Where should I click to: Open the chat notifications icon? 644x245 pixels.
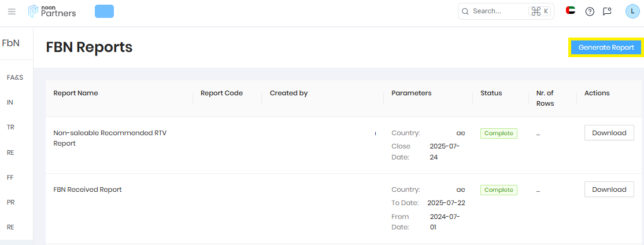coord(607,12)
